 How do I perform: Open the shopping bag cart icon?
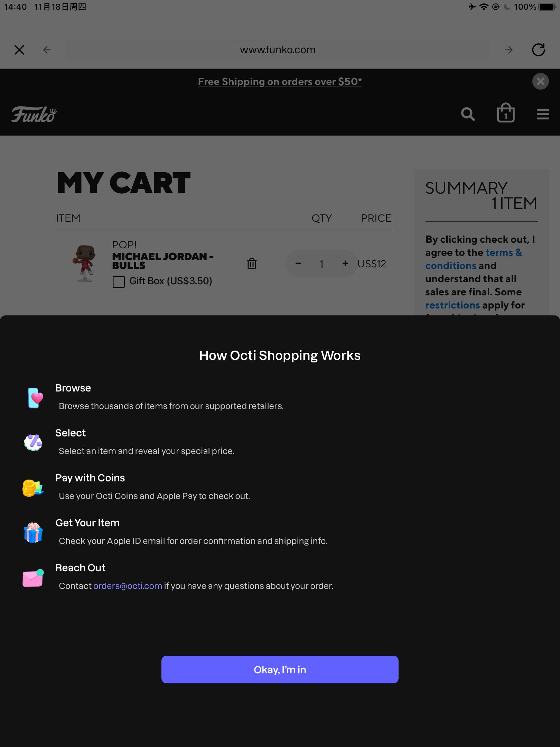(x=506, y=113)
